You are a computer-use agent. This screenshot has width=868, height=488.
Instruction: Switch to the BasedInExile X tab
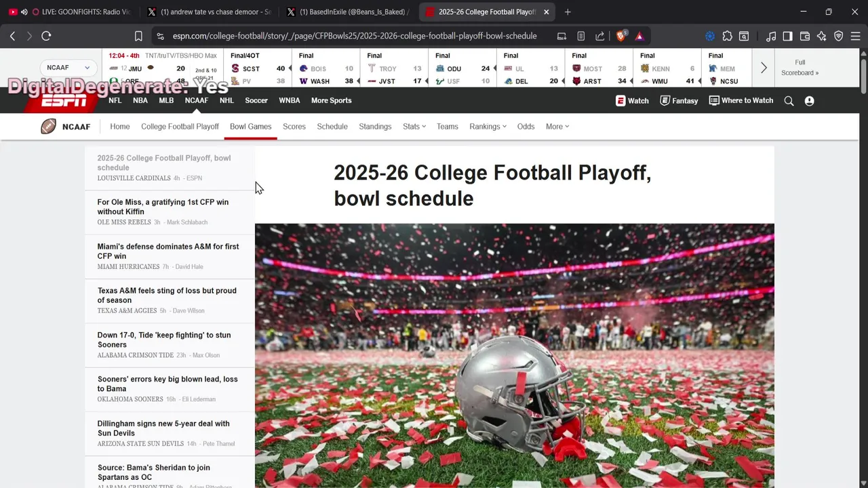click(x=350, y=12)
